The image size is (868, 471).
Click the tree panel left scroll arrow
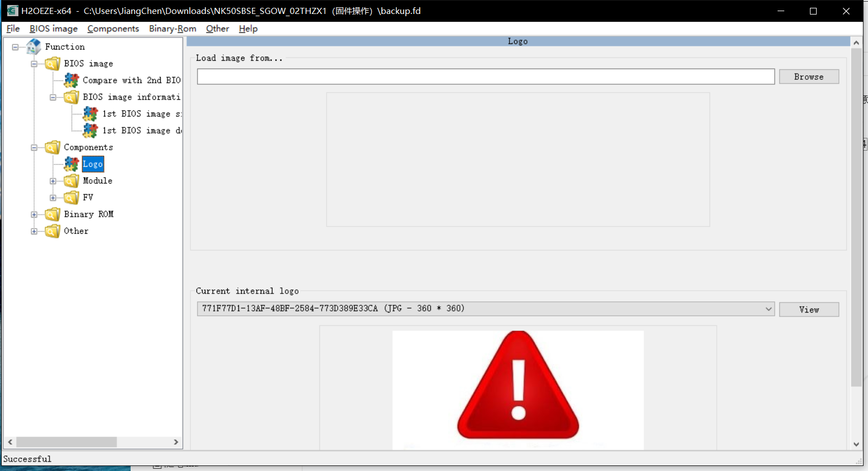[x=10, y=442]
